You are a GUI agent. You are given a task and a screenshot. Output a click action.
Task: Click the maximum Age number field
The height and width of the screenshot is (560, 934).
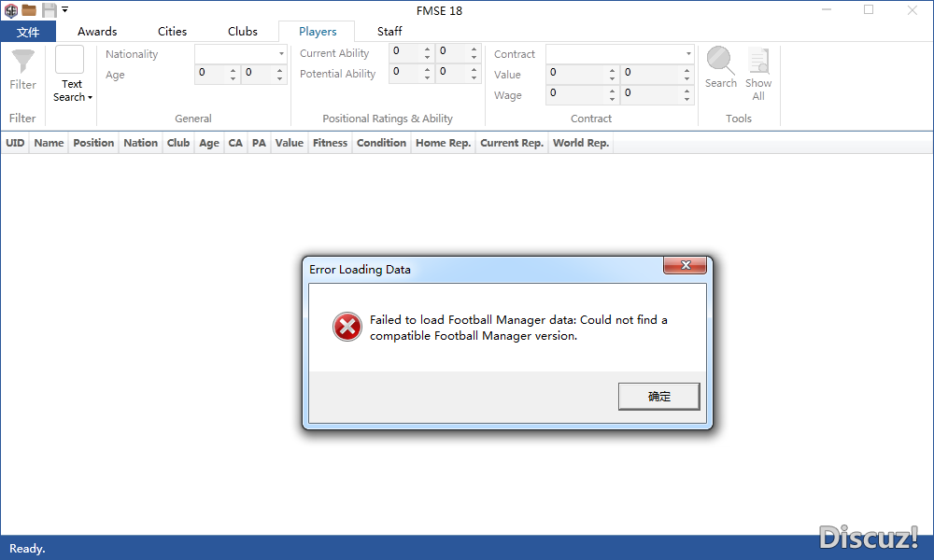258,73
